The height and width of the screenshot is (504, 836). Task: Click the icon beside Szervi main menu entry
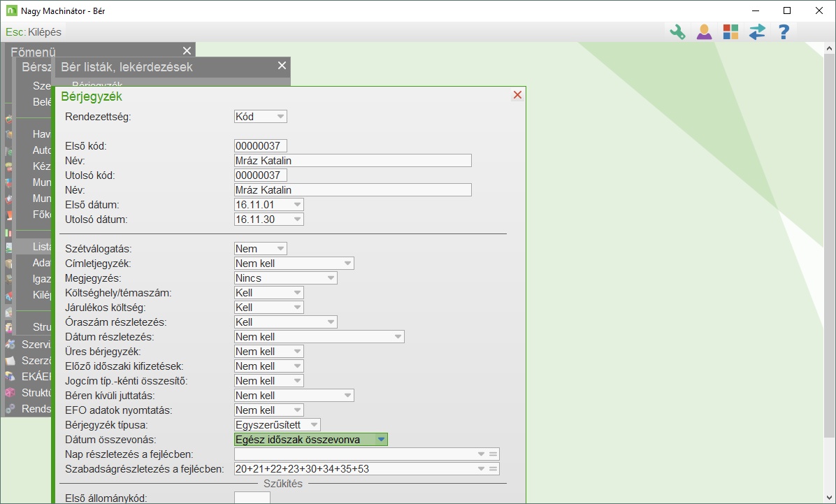[x=10, y=345]
